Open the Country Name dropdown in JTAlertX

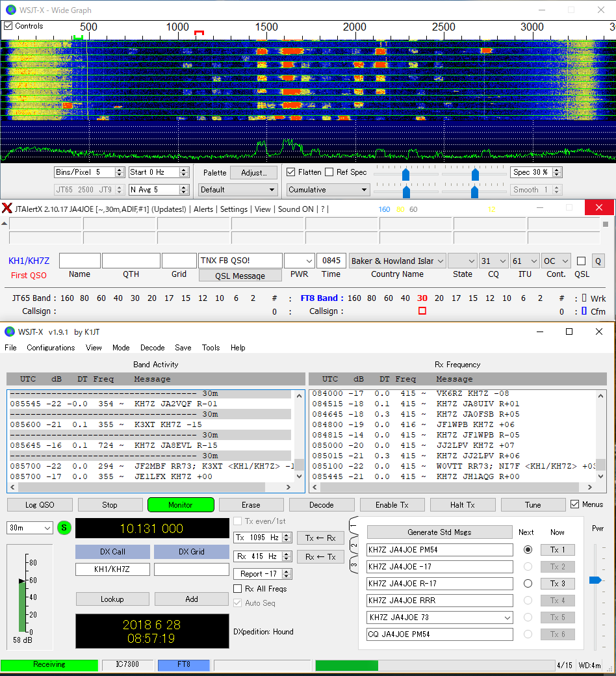point(397,261)
